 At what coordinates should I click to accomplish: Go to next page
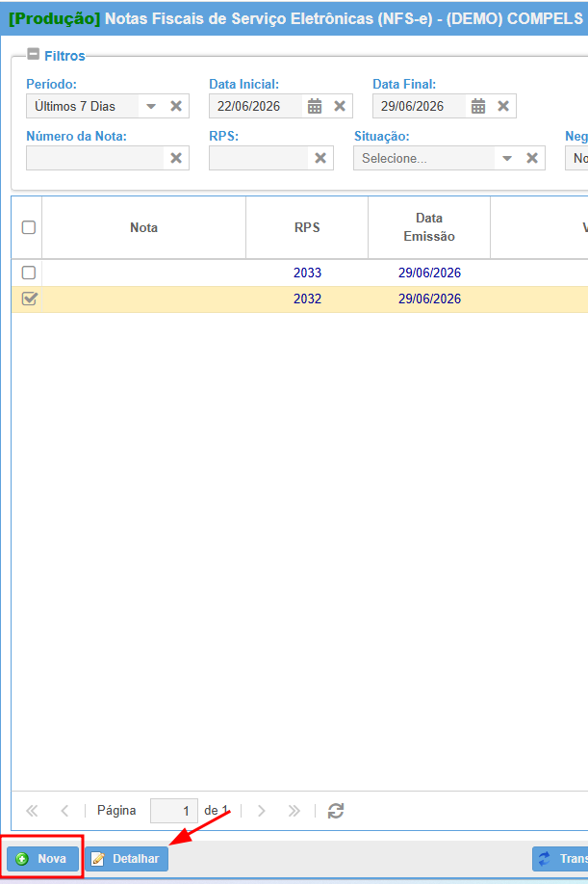click(262, 811)
